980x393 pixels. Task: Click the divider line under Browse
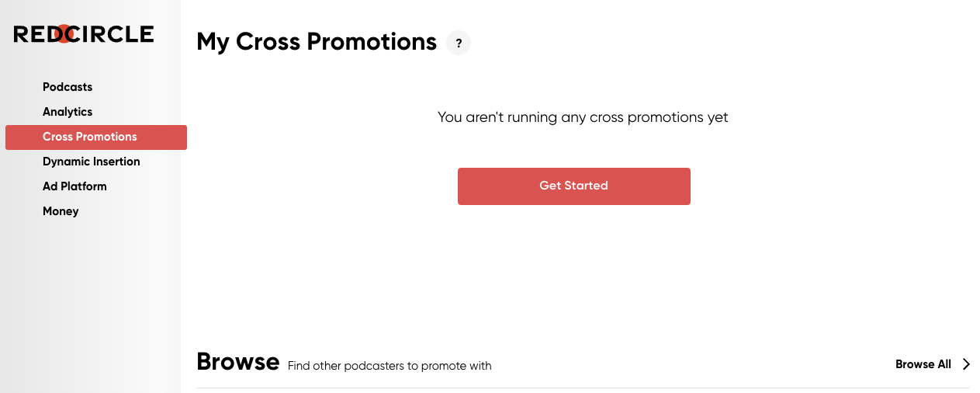(583, 388)
